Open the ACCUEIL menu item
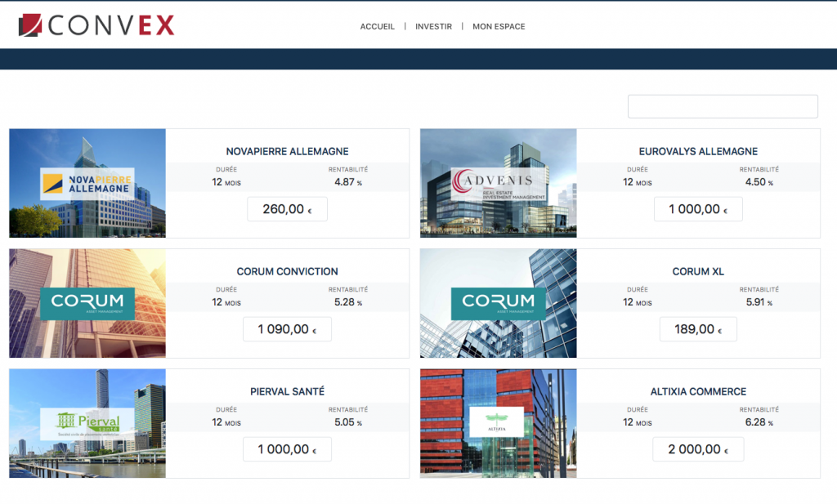837x504 pixels. point(378,26)
